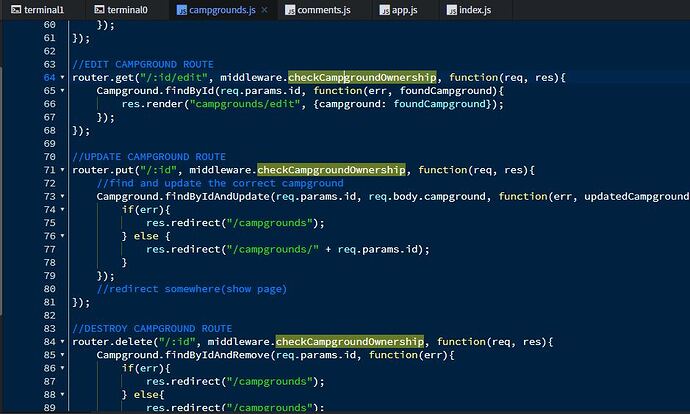Collapse the code fold at line 73

[x=62, y=196]
